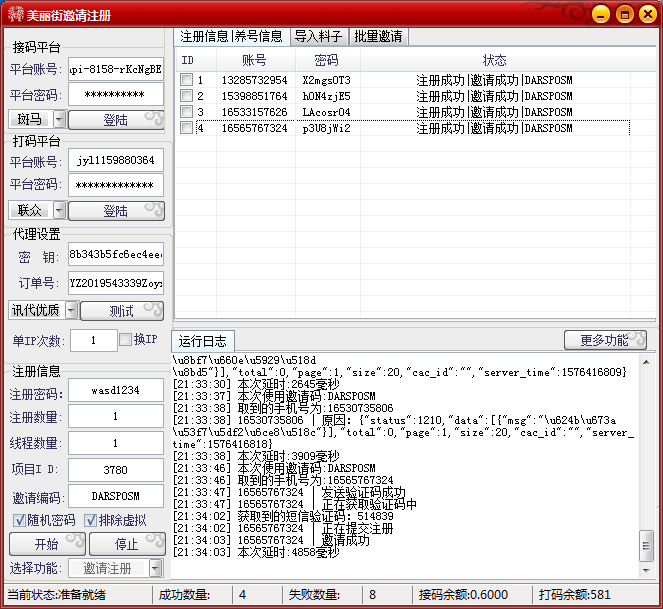Screen dimensions: 663x609
Task: Click the 打码余额:581 status entry
Action: [x=575, y=595]
